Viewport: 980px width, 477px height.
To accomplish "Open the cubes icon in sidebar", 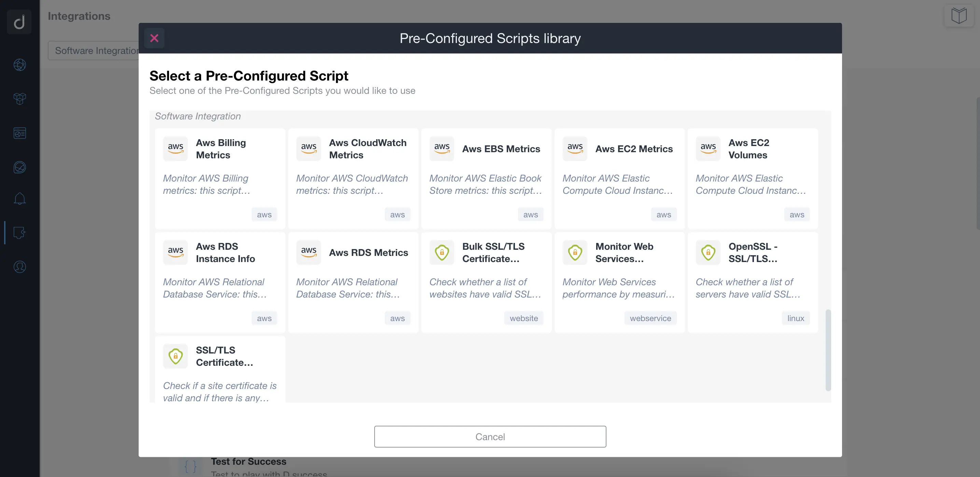I will pyautogui.click(x=20, y=99).
